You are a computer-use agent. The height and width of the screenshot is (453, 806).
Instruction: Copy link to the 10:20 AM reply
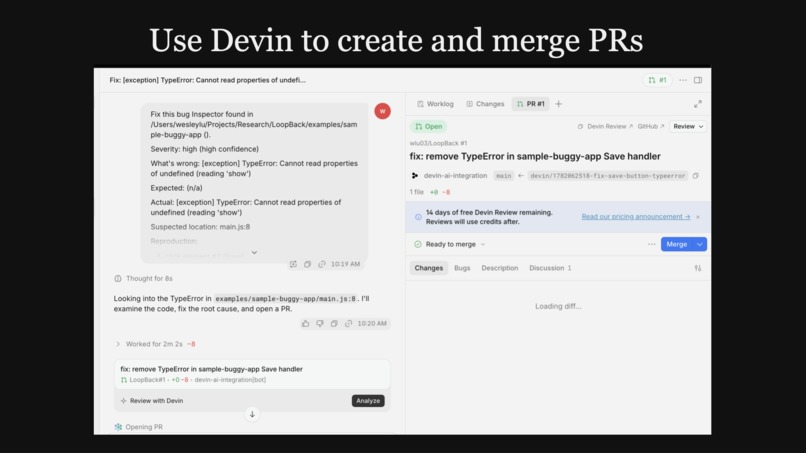349,323
